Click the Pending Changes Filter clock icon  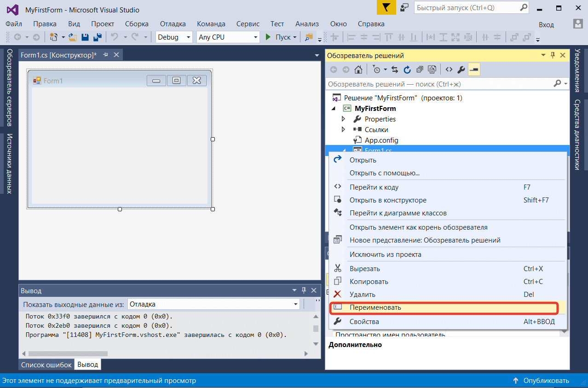pyautogui.click(x=376, y=69)
